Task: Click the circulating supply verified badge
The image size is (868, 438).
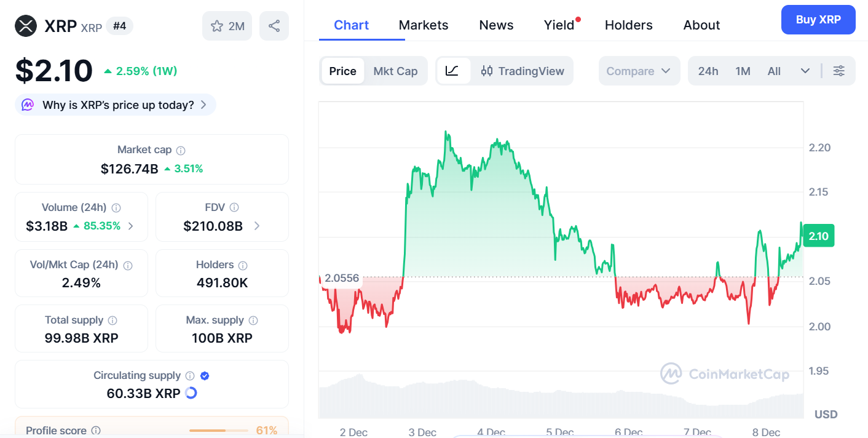Action: coord(205,376)
